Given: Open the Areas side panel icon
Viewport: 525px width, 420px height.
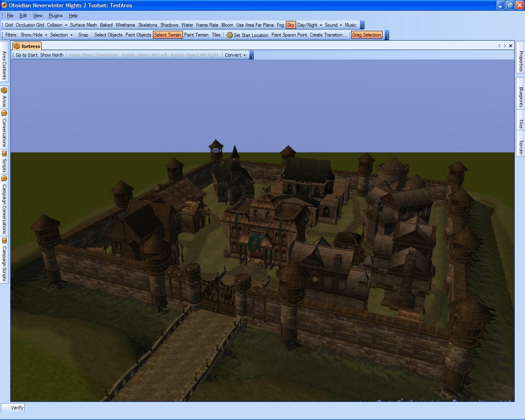Looking at the screenshot, I should 4,91.
